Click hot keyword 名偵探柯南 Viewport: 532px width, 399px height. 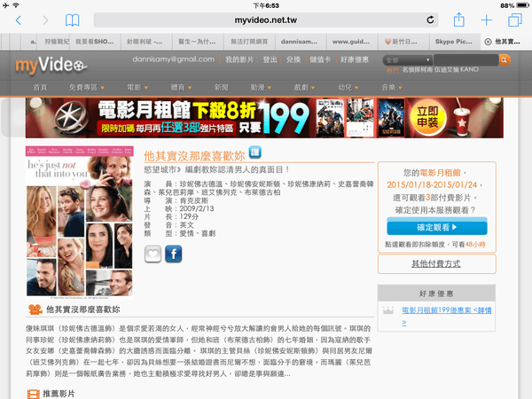(418, 70)
